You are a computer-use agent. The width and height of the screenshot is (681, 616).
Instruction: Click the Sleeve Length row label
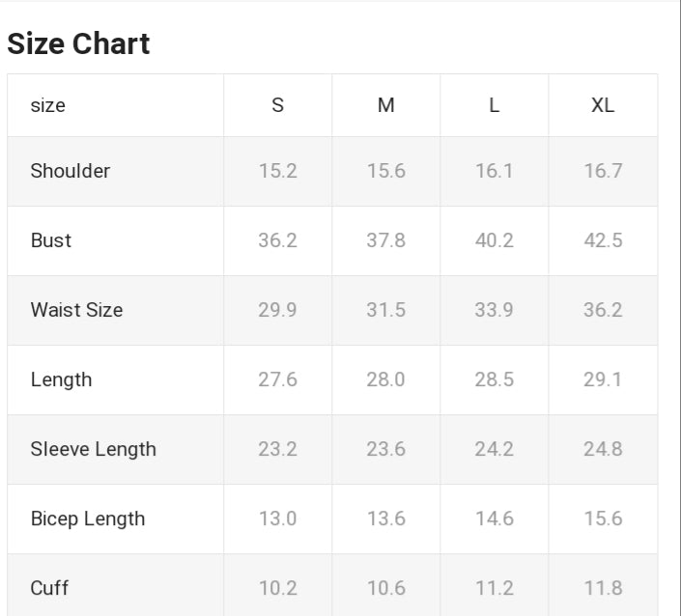click(x=93, y=449)
